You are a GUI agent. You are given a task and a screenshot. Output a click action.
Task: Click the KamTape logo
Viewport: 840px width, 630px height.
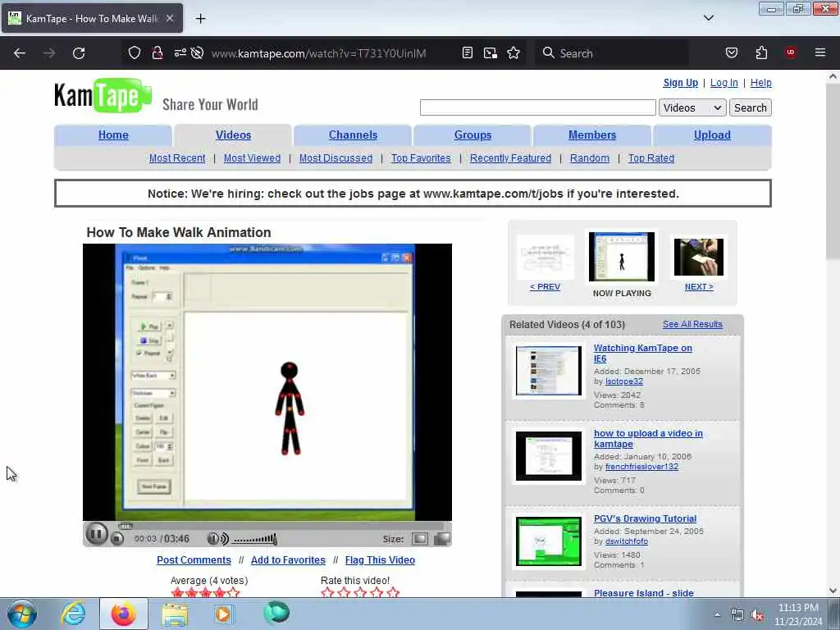pos(103,96)
